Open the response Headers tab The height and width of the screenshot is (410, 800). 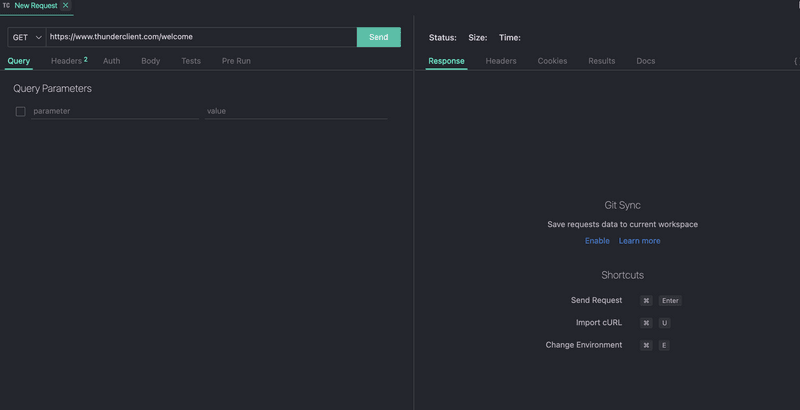coord(501,61)
